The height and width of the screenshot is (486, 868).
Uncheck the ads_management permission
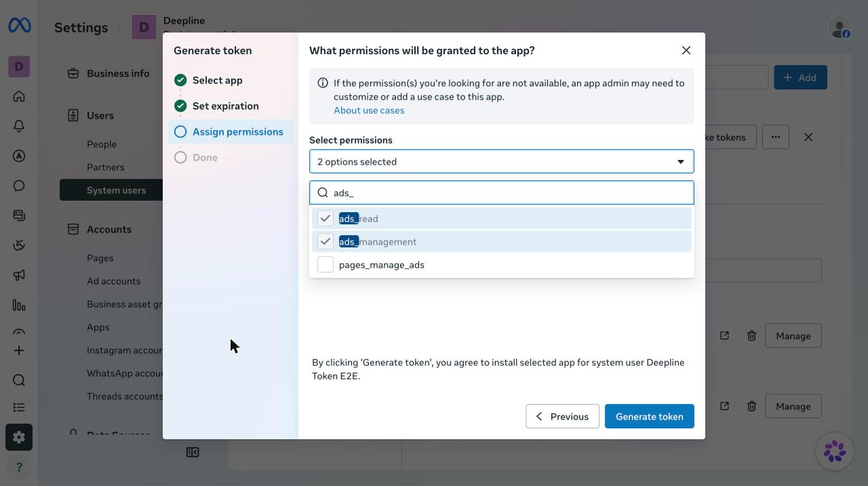click(325, 241)
